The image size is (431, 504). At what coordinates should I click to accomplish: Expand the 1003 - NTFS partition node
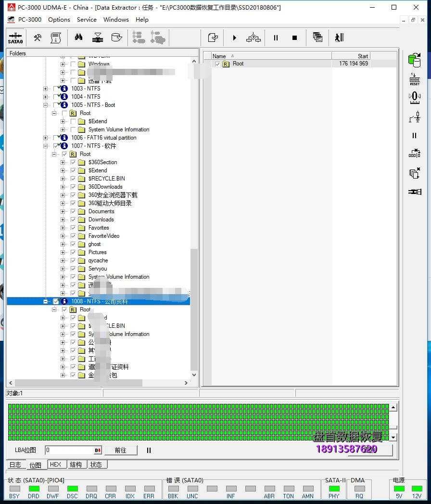46,89
